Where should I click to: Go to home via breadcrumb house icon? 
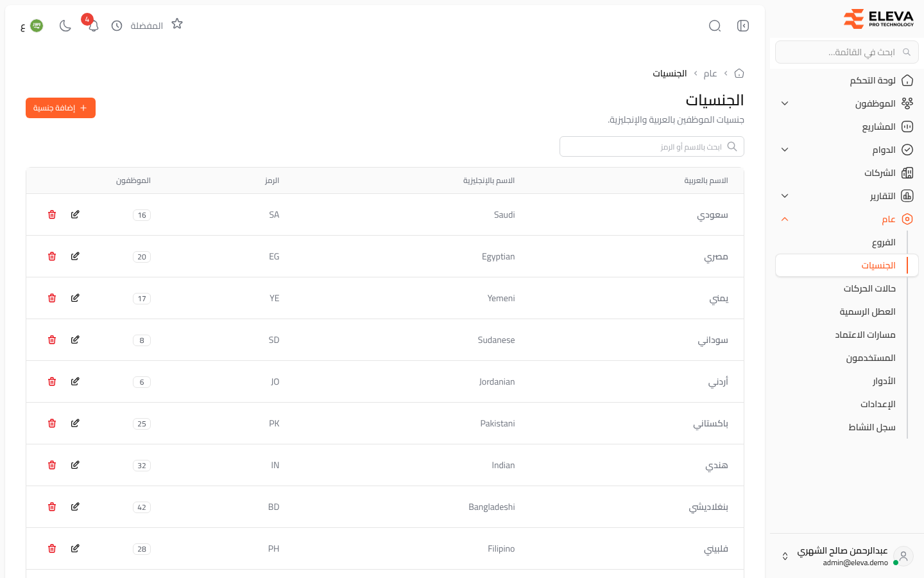point(739,73)
